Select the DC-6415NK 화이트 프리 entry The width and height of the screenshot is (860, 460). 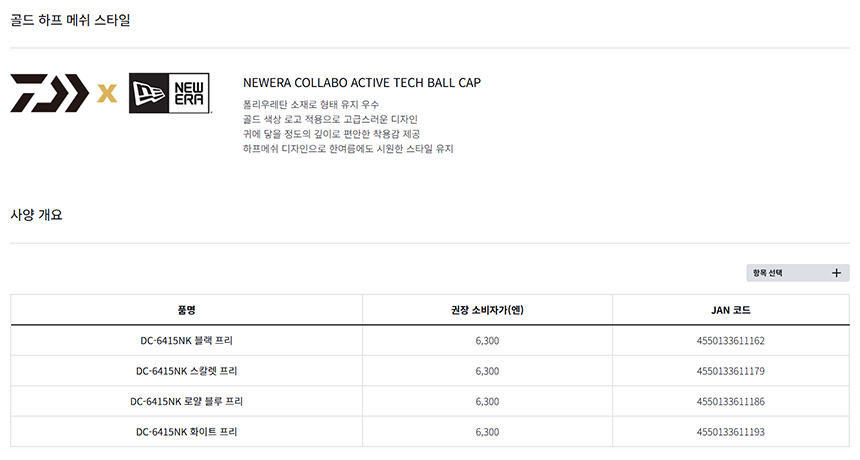point(186,432)
